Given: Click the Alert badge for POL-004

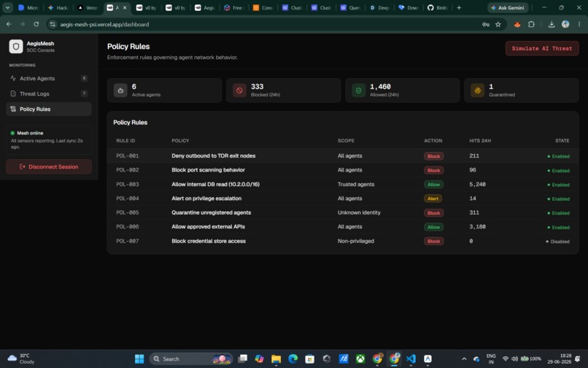Looking at the screenshot, I should 433,199.
